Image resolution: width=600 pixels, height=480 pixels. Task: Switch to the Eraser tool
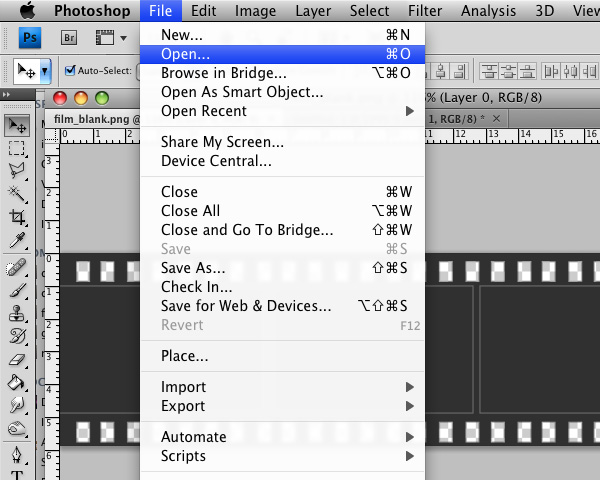tap(17, 360)
